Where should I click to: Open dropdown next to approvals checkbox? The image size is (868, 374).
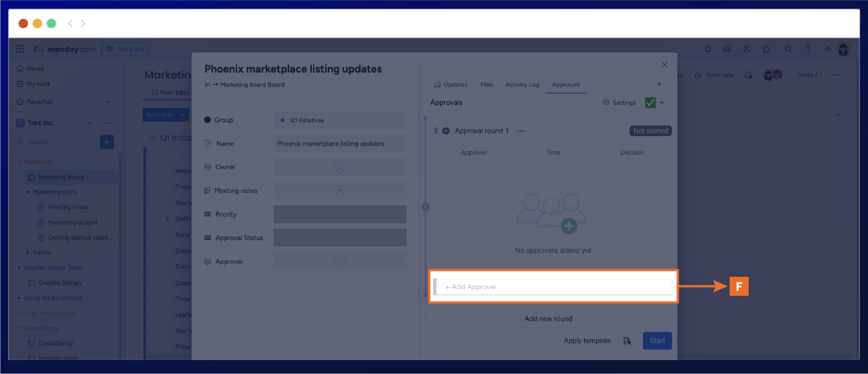point(662,103)
